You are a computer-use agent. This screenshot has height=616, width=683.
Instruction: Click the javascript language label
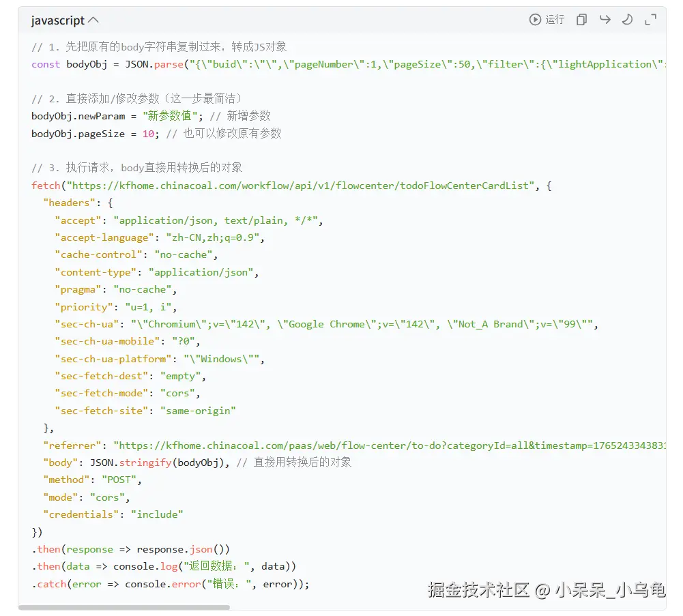click(58, 20)
